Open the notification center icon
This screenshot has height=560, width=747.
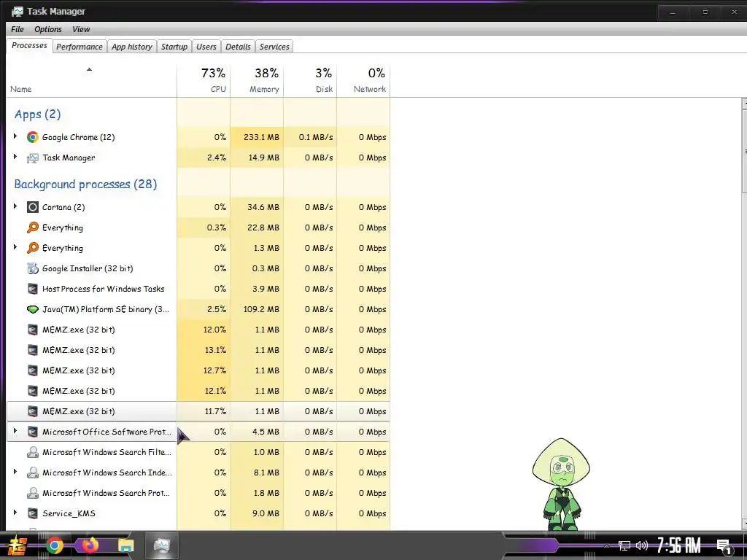pyautogui.click(x=724, y=547)
